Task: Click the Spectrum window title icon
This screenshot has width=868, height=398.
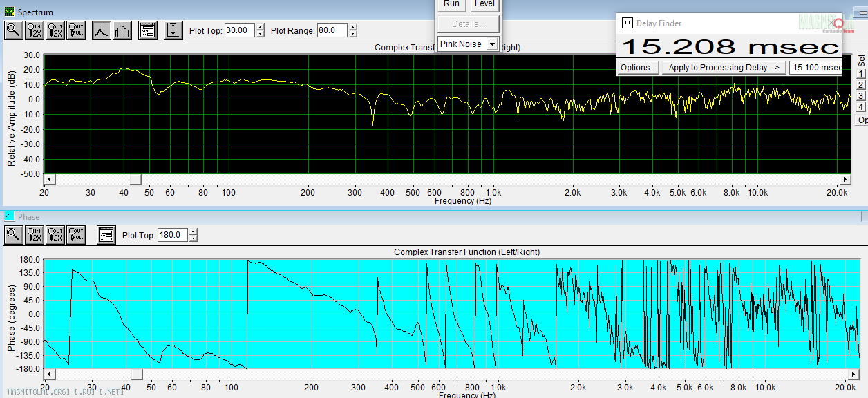Action: click(x=9, y=12)
